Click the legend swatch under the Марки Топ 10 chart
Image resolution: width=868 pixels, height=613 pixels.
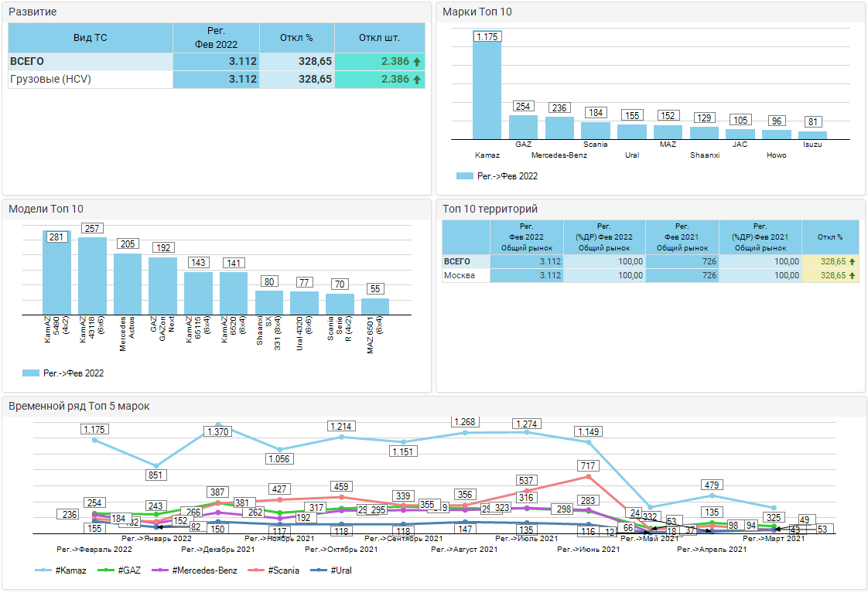(464, 176)
